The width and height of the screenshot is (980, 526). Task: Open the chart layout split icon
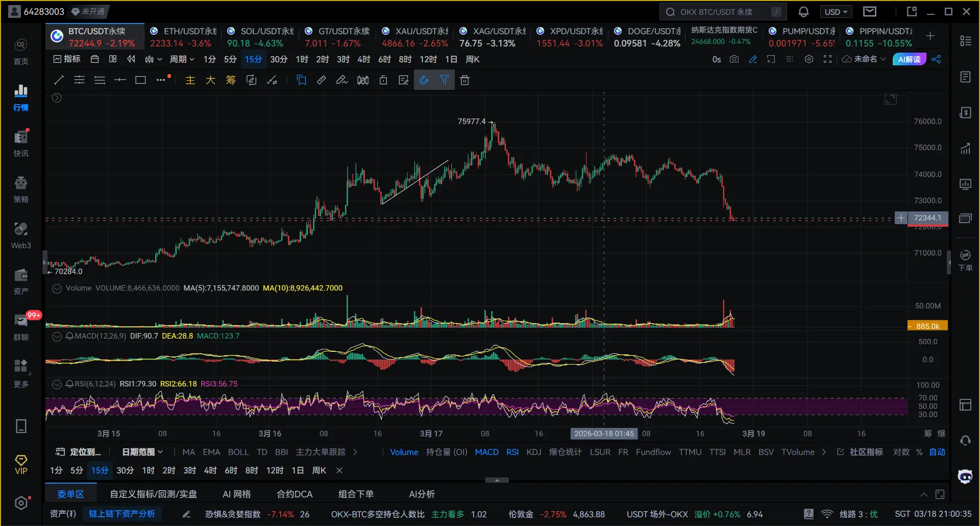[x=113, y=59]
